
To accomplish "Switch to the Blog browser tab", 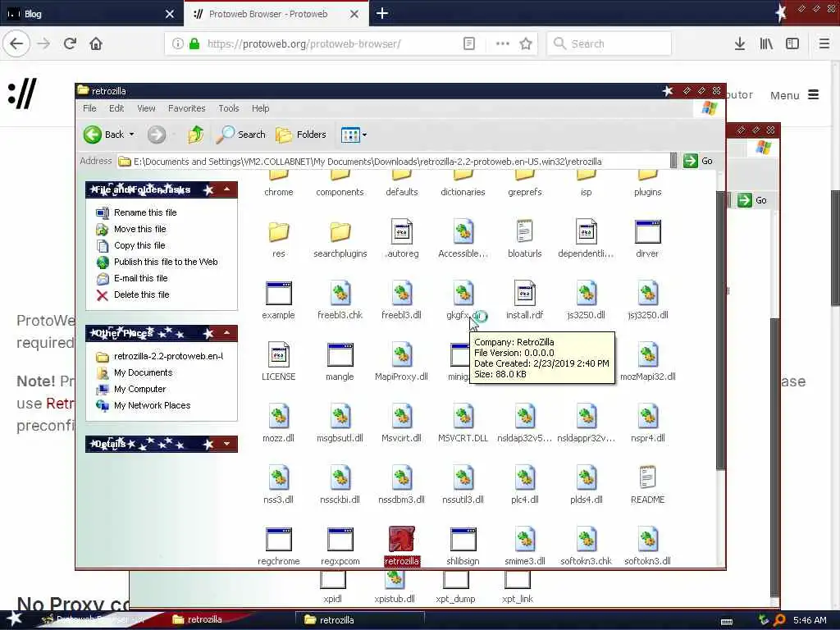I will [x=92, y=13].
